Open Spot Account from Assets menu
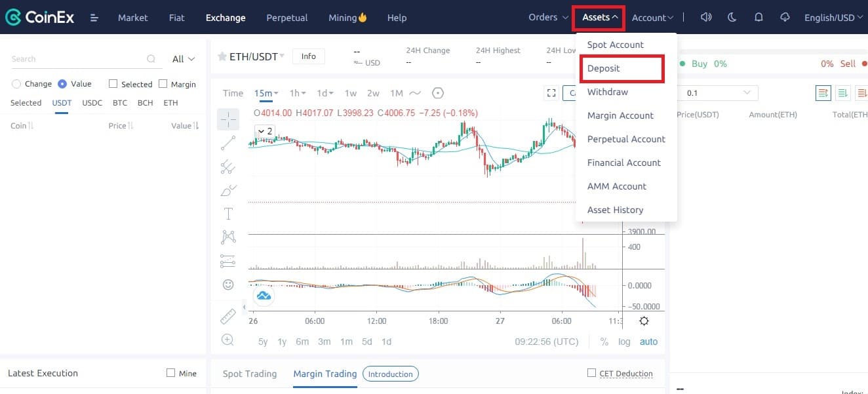This screenshot has height=394, width=868. click(616, 45)
